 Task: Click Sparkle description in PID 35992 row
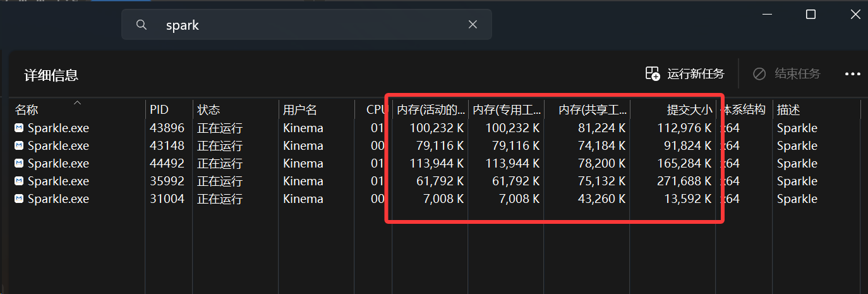tap(797, 181)
